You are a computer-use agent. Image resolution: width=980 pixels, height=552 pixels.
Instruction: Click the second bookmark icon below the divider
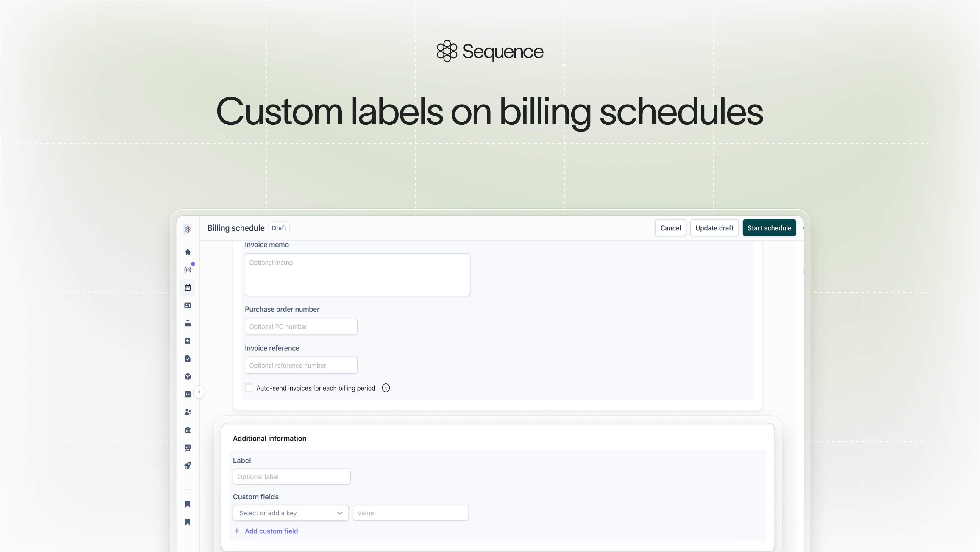click(188, 522)
